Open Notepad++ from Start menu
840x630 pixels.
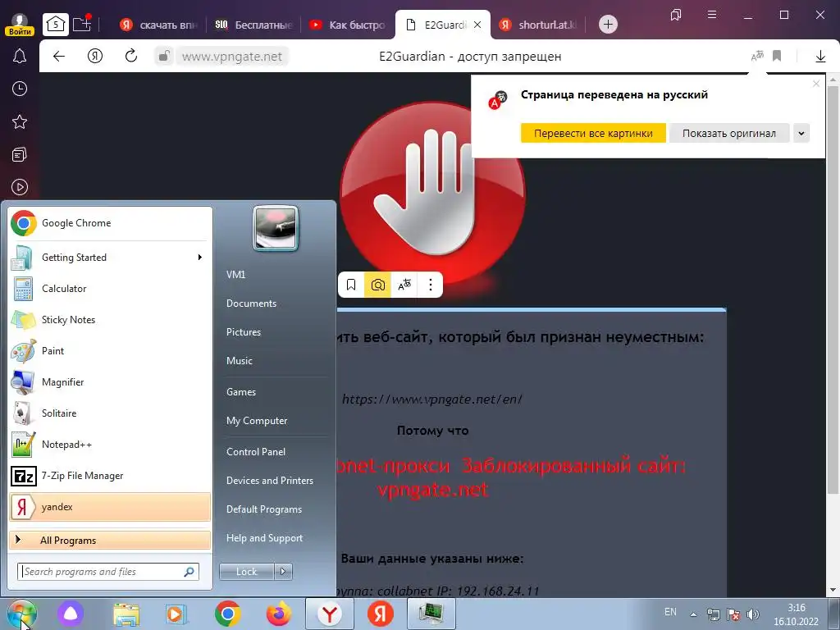[x=110, y=445]
